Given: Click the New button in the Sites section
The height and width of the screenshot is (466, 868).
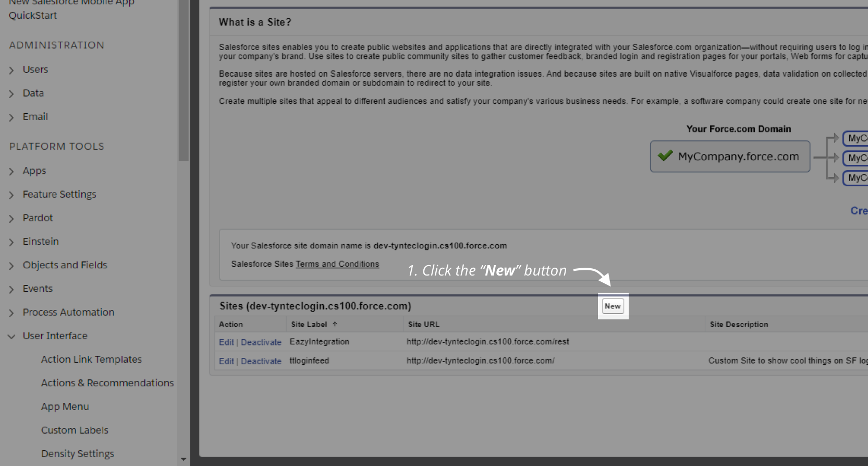Looking at the screenshot, I should 613,306.
